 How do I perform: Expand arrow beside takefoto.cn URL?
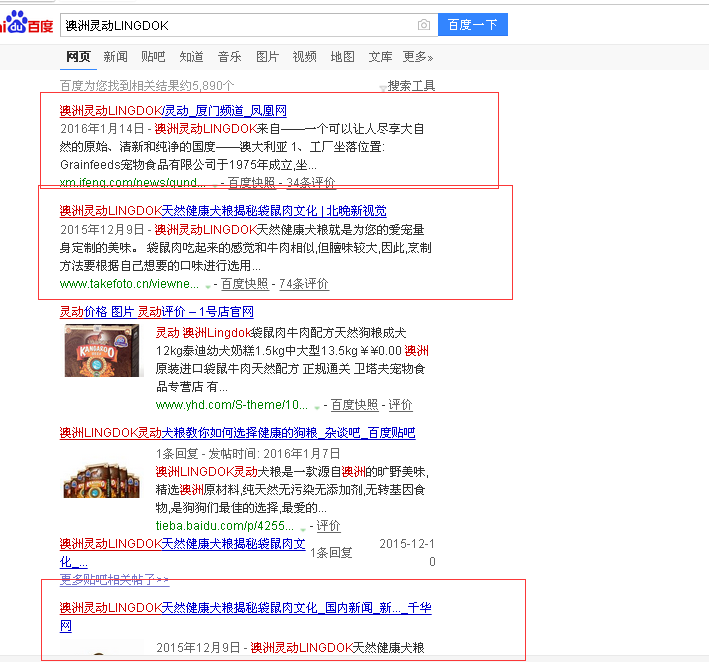click(208, 286)
